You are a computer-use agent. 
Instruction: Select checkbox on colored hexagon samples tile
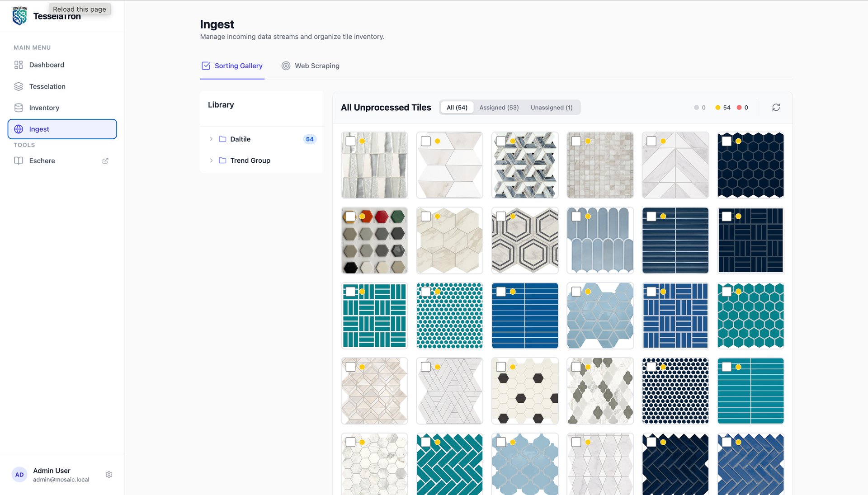click(x=350, y=217)
